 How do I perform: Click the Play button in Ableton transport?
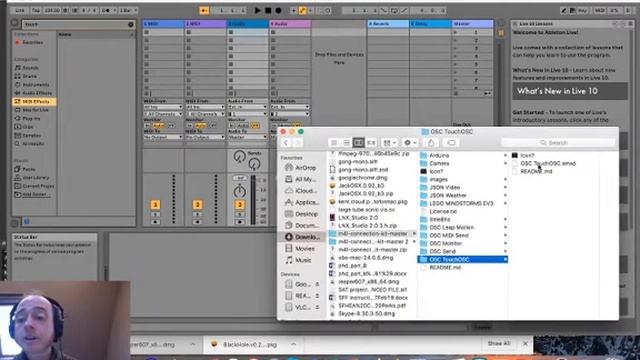257,11
